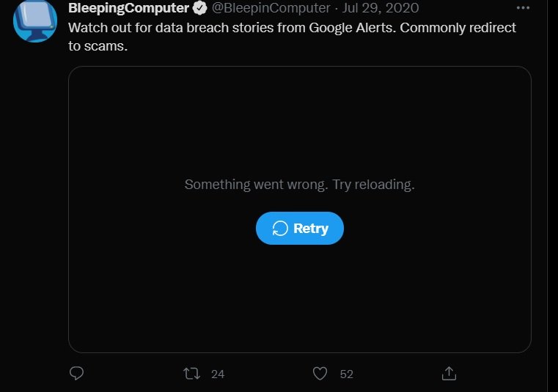Click the circular reload icon inside Retry
558x392 pixels.
pyautogui.click(x=279, y=228)
